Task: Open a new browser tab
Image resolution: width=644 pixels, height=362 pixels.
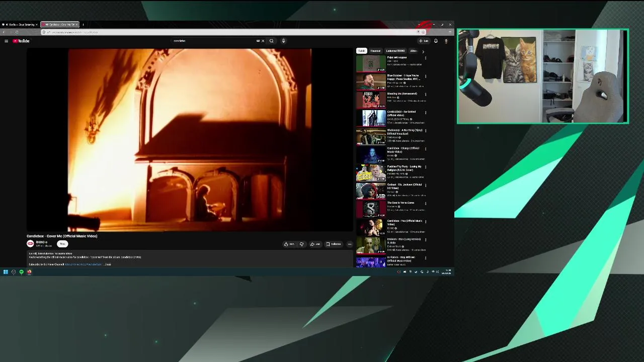Action: pos(83,24)
